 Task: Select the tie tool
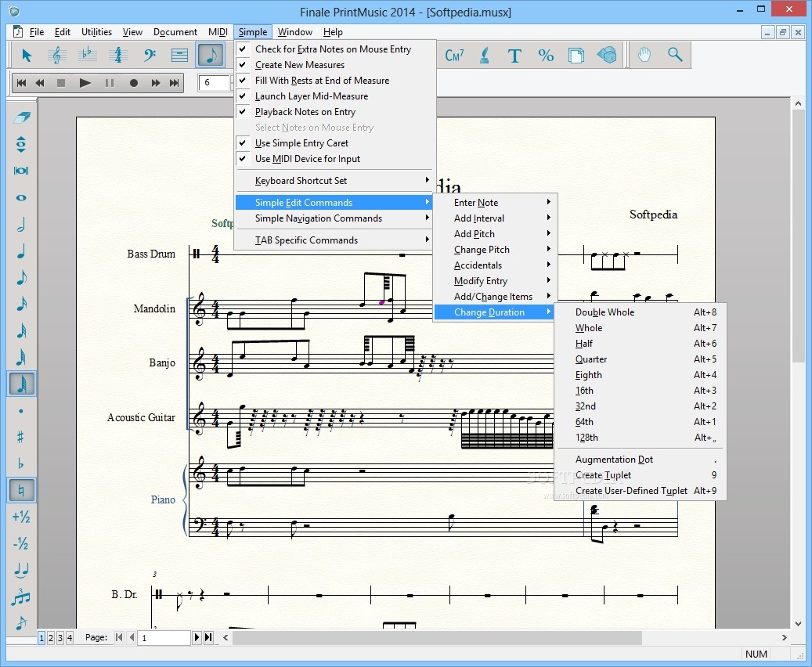[x=21, y=570]
